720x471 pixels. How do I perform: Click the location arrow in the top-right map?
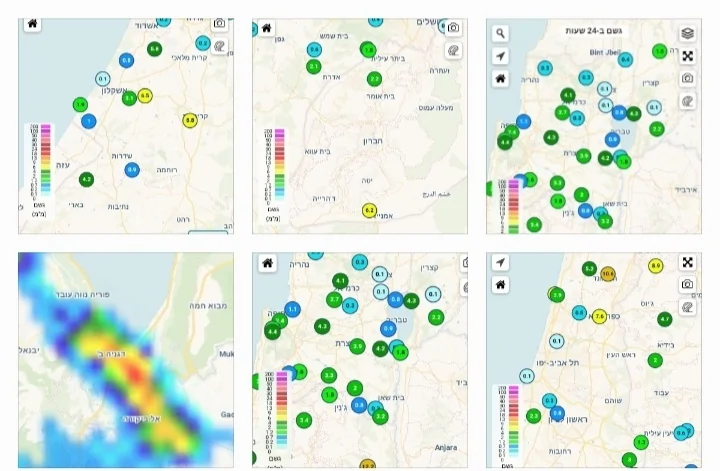pos(500,56)
